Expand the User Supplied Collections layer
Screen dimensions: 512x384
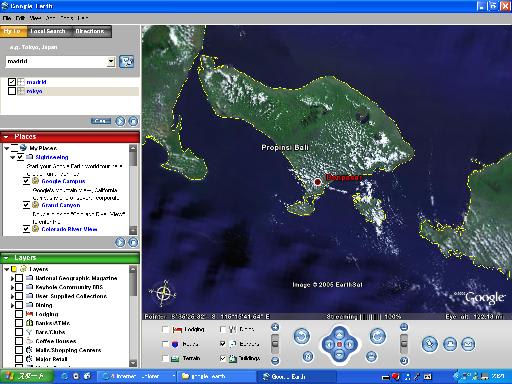(x=12, y=296)
